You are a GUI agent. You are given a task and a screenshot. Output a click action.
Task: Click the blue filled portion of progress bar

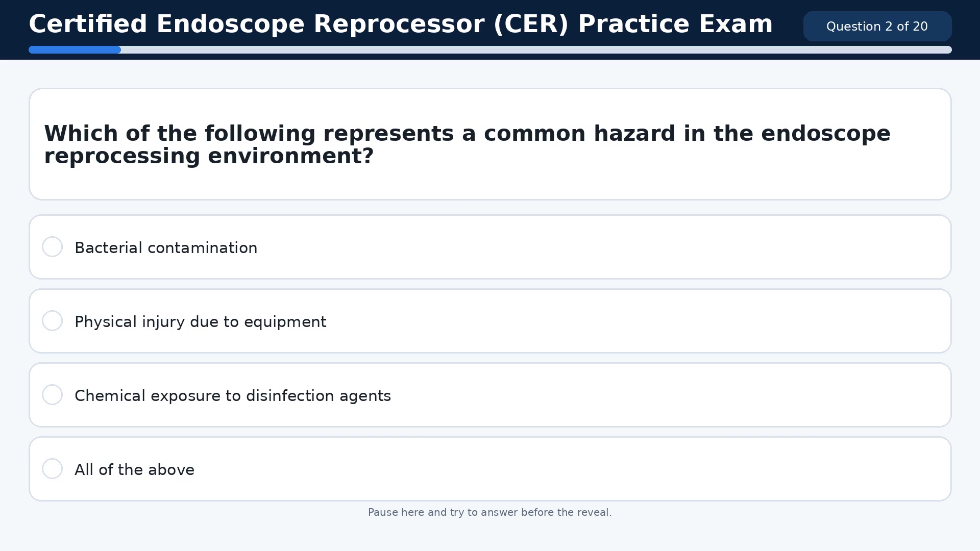pyautogui.click(x=74, y=49)
